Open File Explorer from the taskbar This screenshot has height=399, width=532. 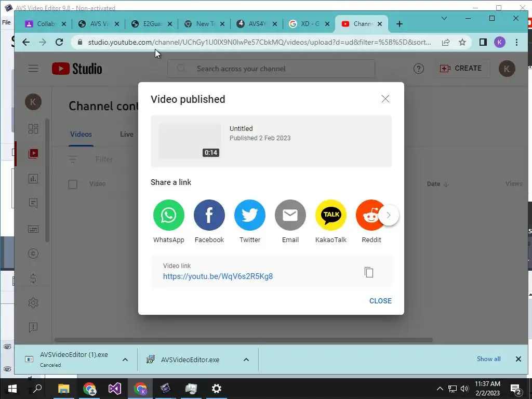[x=63, y=389]
